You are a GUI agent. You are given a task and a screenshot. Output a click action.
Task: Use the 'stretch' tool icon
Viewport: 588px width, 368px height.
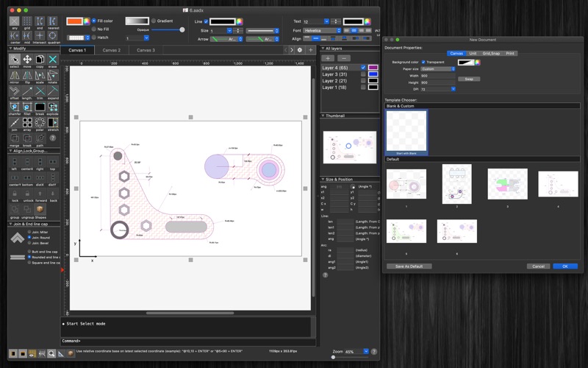click(x=52, y=122)
